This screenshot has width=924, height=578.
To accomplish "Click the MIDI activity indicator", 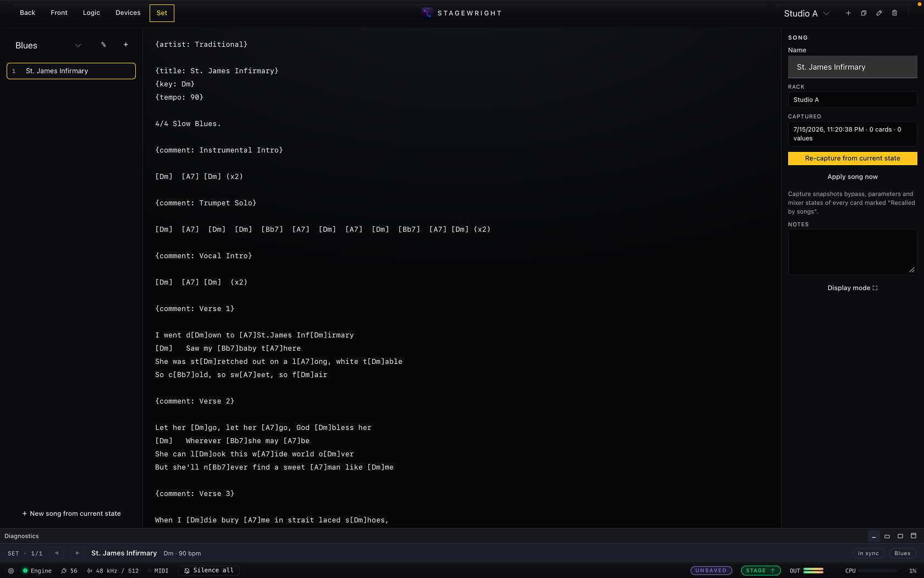I will click(158, 571).
